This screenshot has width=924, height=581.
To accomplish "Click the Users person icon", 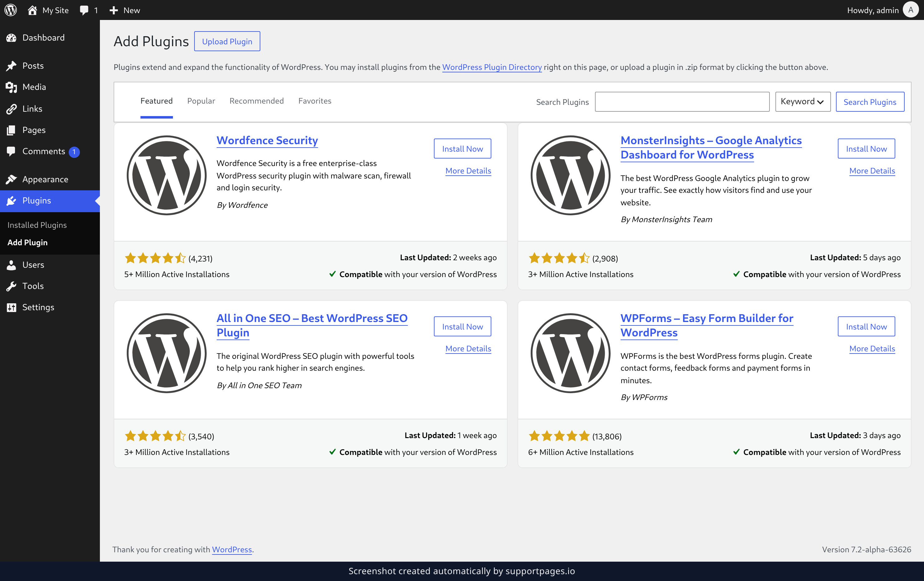I will tap(12, 265).
